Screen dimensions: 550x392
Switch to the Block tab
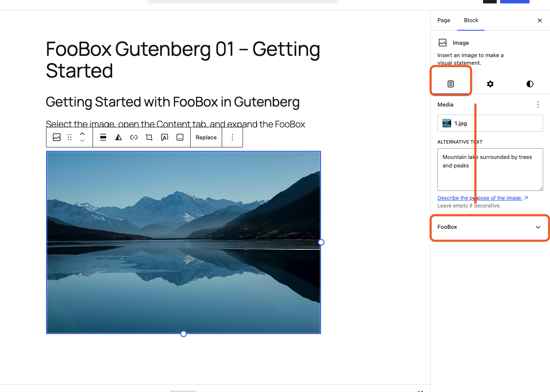(471, 20)
